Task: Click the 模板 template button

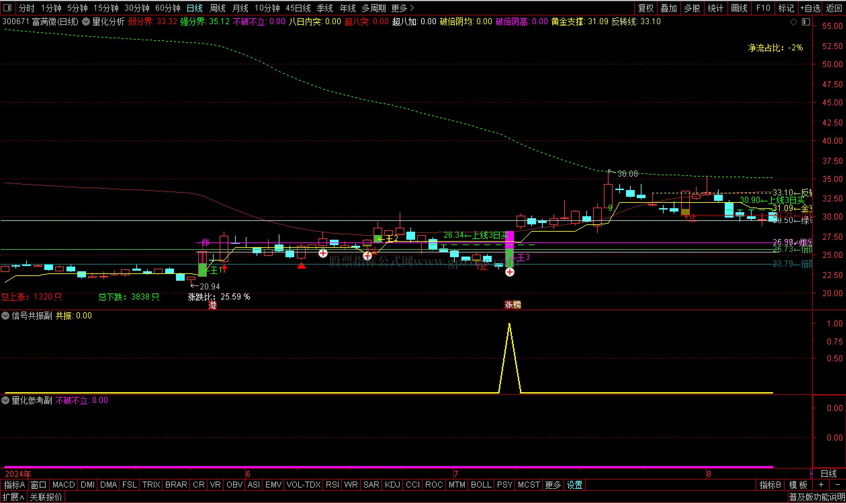Action: click(798, 485)
